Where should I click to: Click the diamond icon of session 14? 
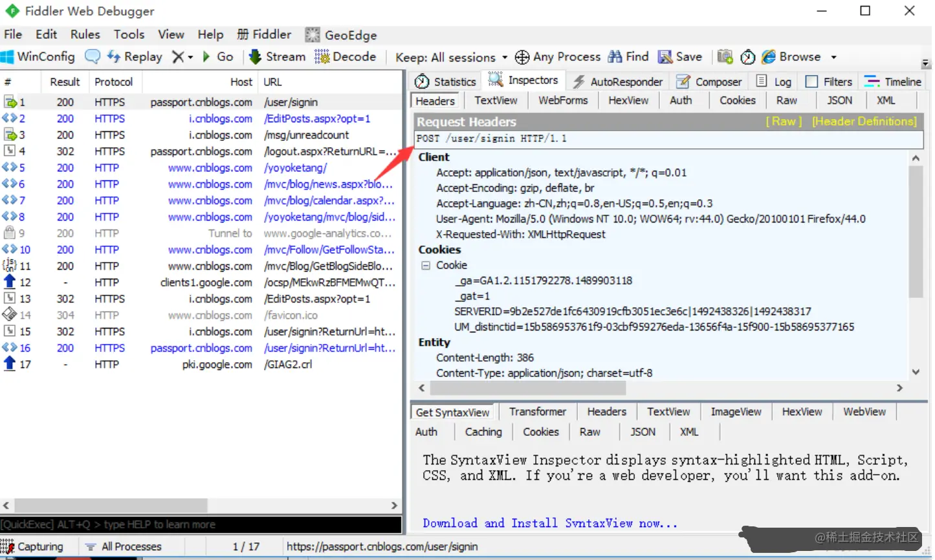[x=10, y=315]
